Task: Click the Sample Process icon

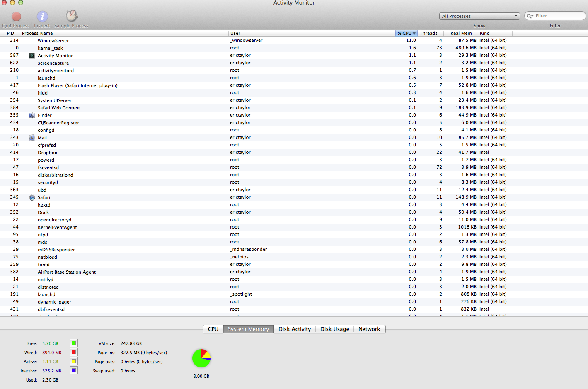Action: 72,16
